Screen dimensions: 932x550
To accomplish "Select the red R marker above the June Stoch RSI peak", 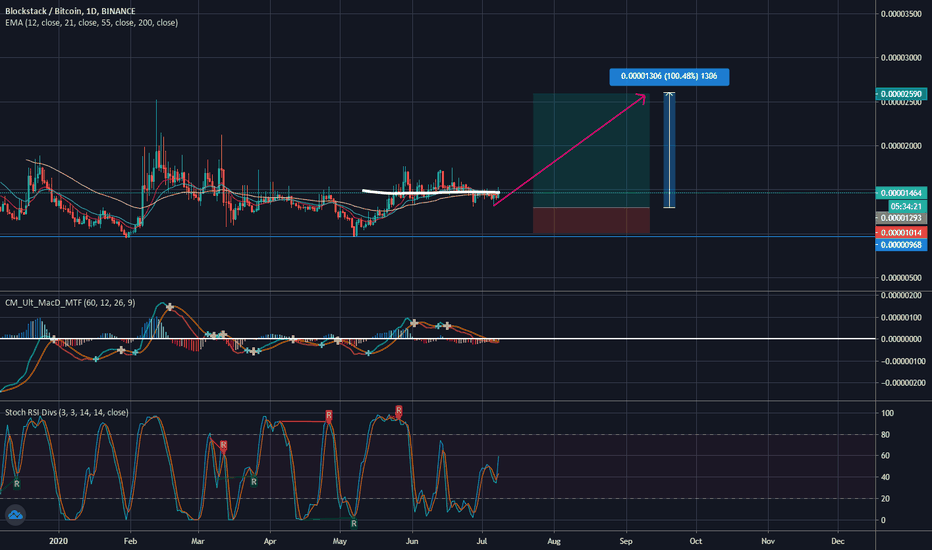I will (399, 410).
